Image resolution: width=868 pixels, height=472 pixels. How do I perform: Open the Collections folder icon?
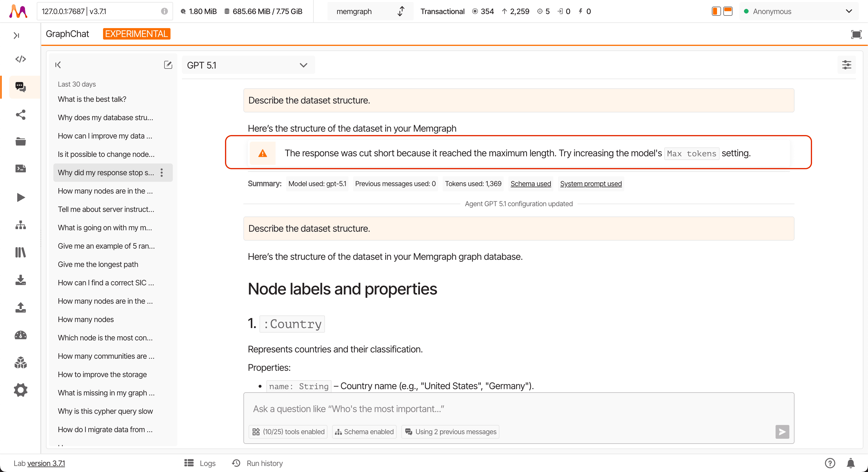(21, 141)
